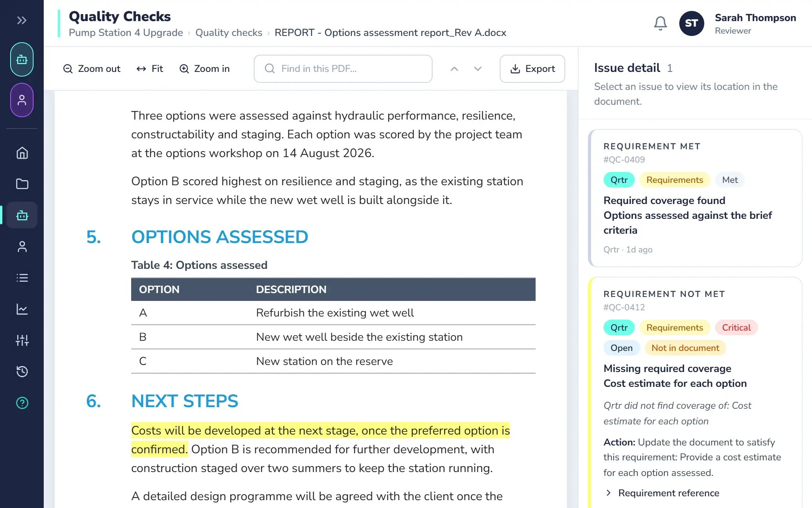
Task: Click NEXT STEPS heading
Action: coord(185,401)
